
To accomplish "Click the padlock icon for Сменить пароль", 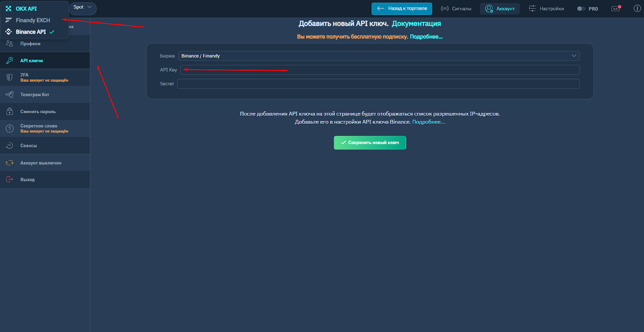I will pos(10,112).
